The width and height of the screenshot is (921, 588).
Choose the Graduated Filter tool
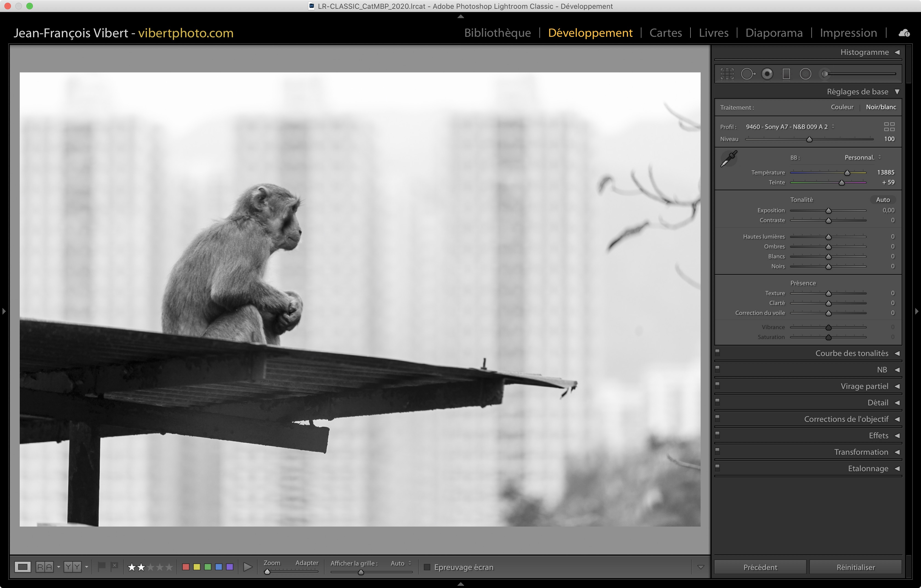pos(786,74)
